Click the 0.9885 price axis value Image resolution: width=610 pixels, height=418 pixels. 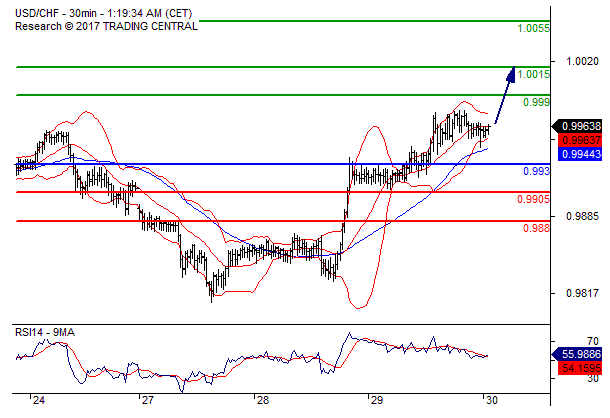pyautogui.click(x=582, y=216)
